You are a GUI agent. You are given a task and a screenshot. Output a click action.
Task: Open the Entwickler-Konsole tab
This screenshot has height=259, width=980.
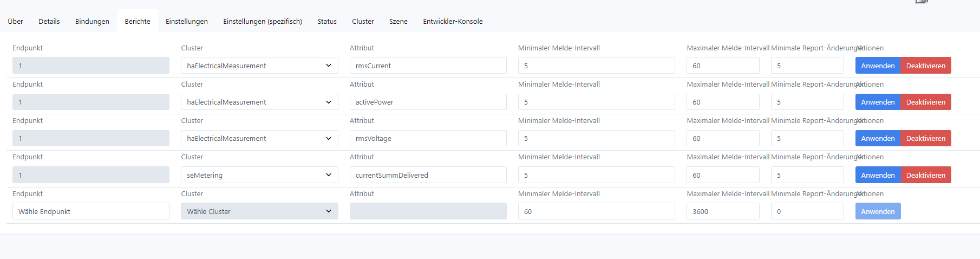point(453,22)
